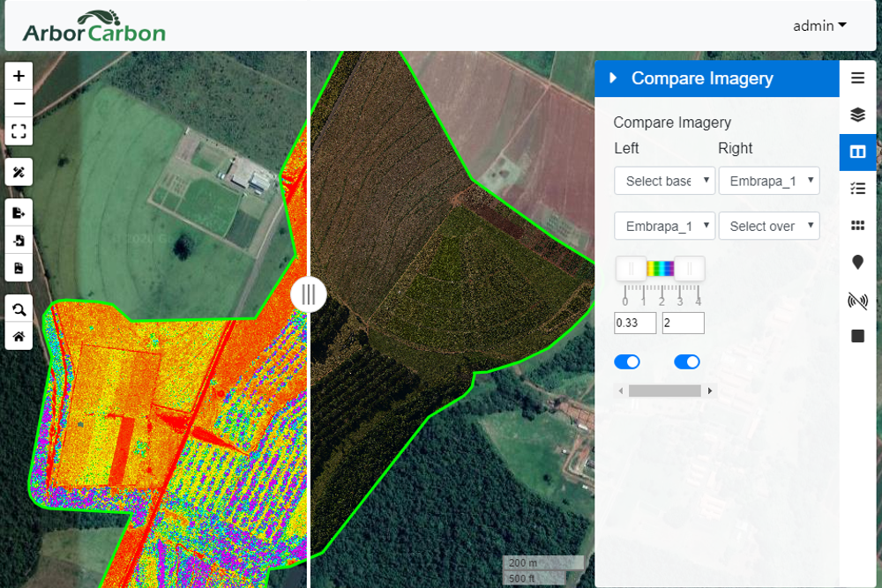Zoom out of the map
Image resolution: width=882 pixels, height=588 pixels.
pos(19,104)
